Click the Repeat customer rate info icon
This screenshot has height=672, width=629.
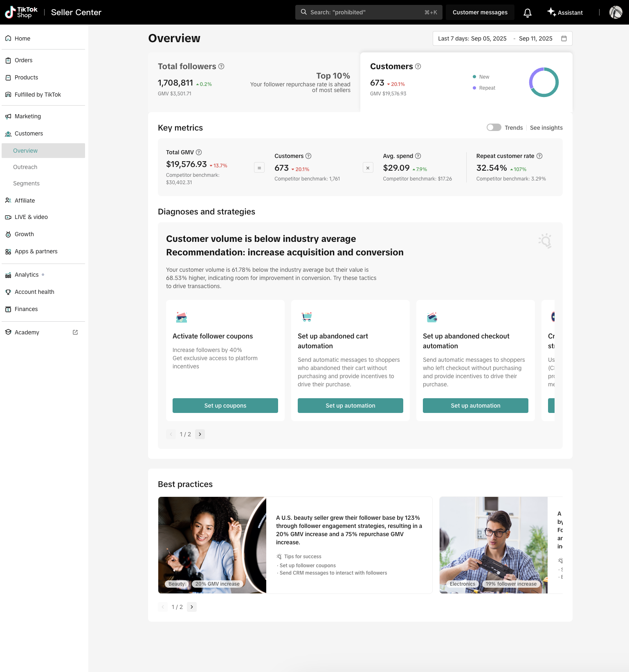(x=539, y=156)
